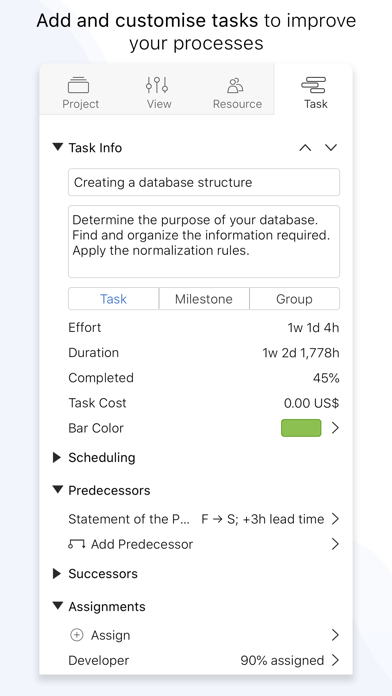The image size is (392, 696).
Task: Collapse the Assignments section
Action: click(58, 606)
